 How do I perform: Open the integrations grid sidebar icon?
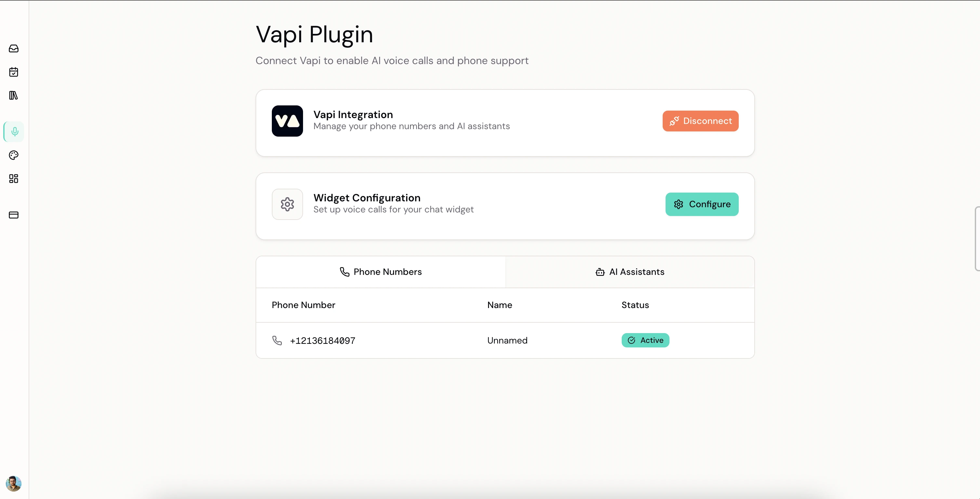pyautogui.click(x=14, y=179)
